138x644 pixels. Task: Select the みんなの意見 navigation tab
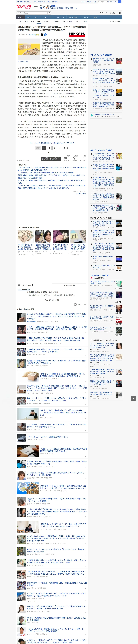tap(73, 17)
